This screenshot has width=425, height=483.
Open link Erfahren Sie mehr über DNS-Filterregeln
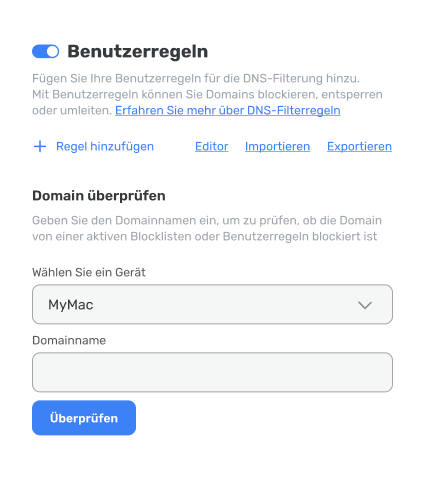point(228,110)
